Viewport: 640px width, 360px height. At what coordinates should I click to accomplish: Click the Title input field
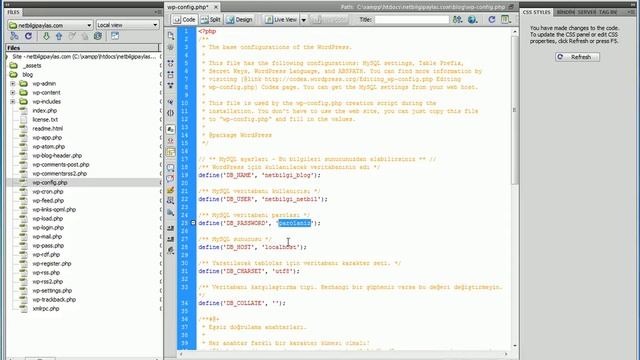411,20
